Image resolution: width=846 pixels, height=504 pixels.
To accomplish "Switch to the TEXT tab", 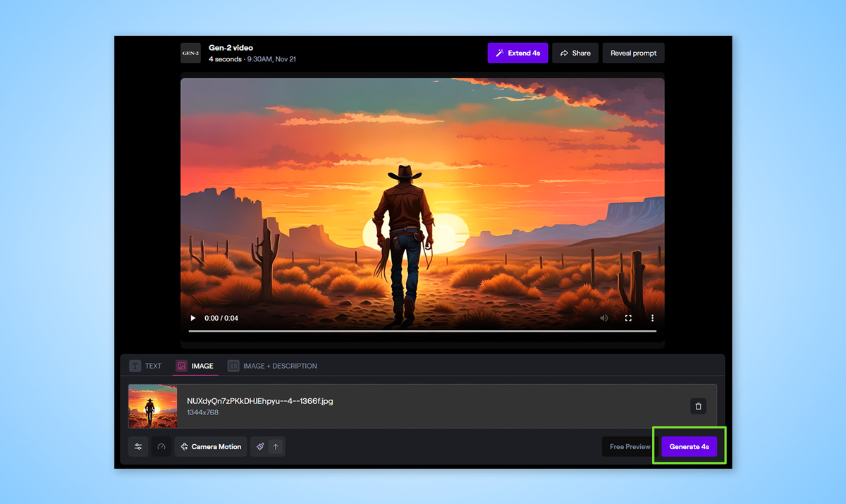I will (x=145, y=366).
